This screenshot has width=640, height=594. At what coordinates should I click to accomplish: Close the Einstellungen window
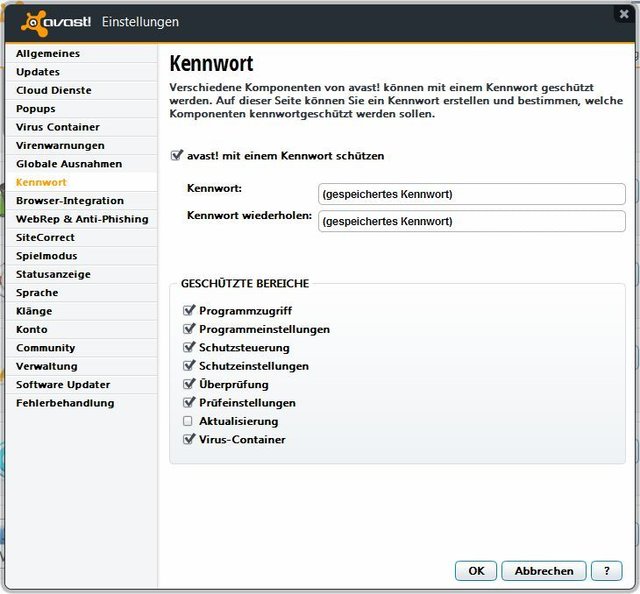click(x=622, y=14)
